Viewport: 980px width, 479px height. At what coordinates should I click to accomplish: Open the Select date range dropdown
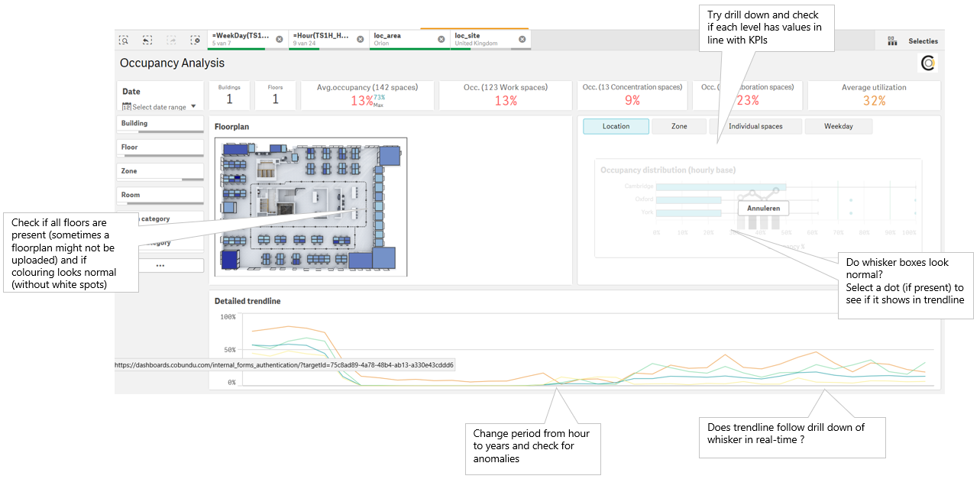(159, 107)
